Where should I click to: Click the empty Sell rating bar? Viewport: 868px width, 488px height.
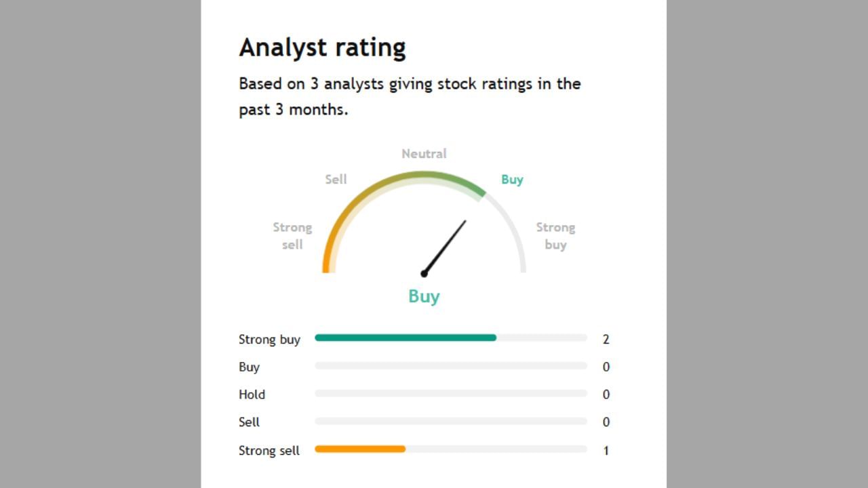click(x=451, y=422)
